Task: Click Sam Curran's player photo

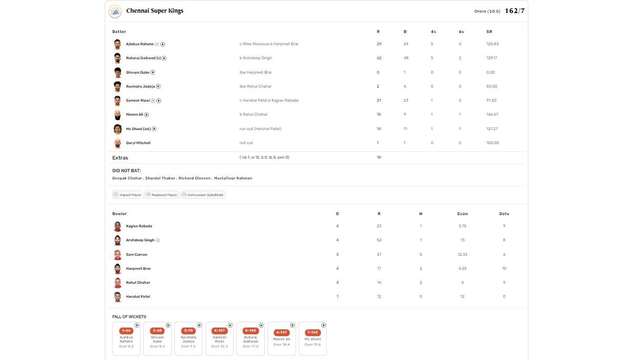Action: tap(118, 255)
